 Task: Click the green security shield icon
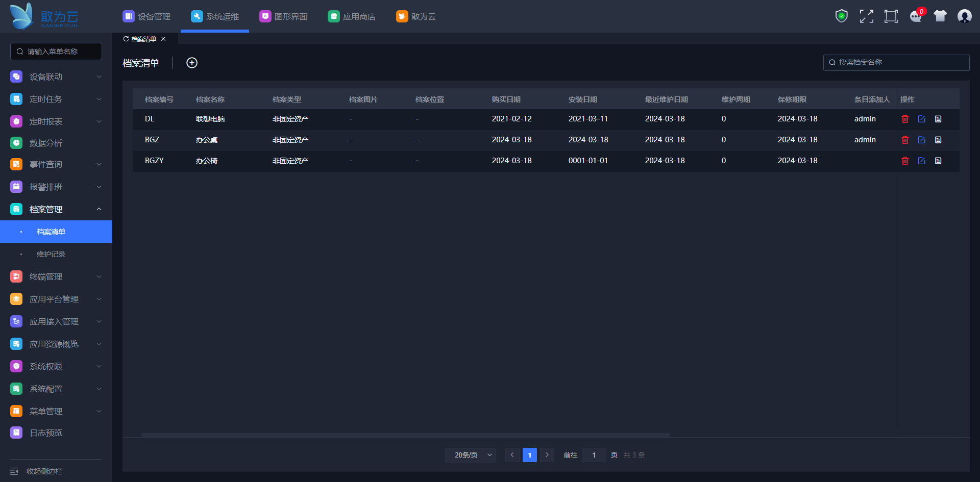(x=841, y=16)
